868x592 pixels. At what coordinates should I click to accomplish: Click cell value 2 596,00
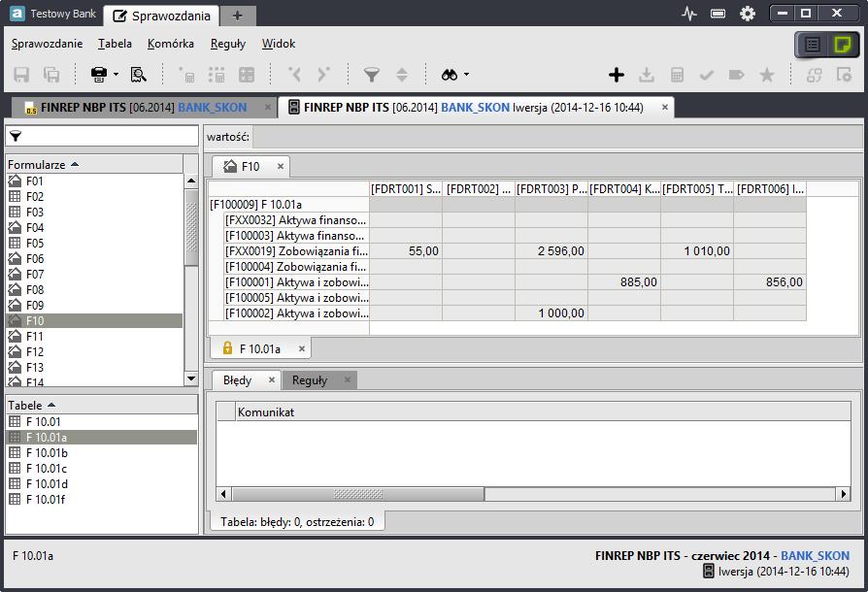551,251
